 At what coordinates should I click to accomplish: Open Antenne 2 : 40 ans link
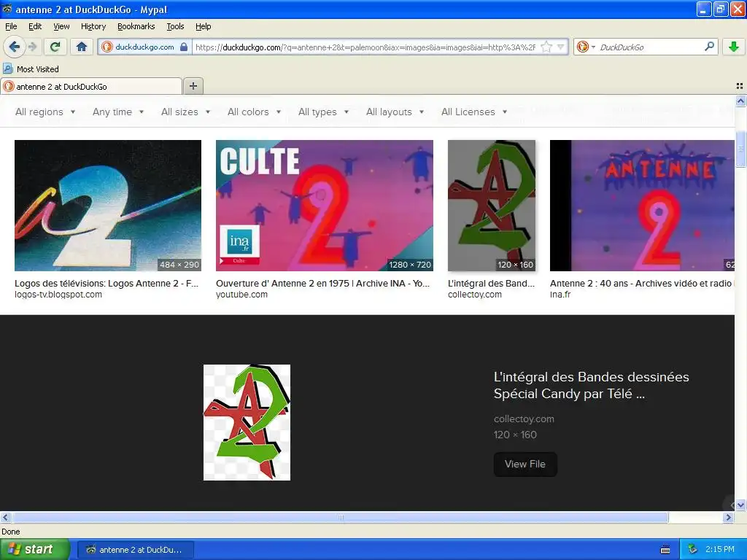click(641, 284)
